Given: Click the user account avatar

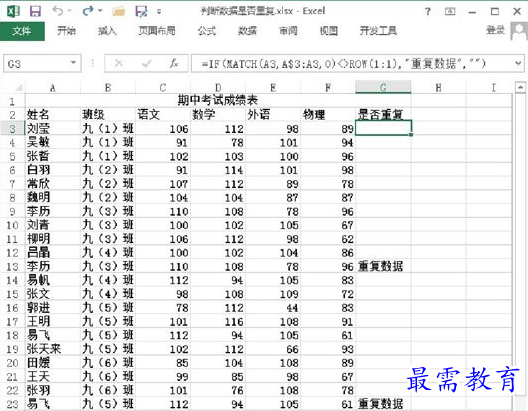Looking at the screenshot, I should point(519,31).
